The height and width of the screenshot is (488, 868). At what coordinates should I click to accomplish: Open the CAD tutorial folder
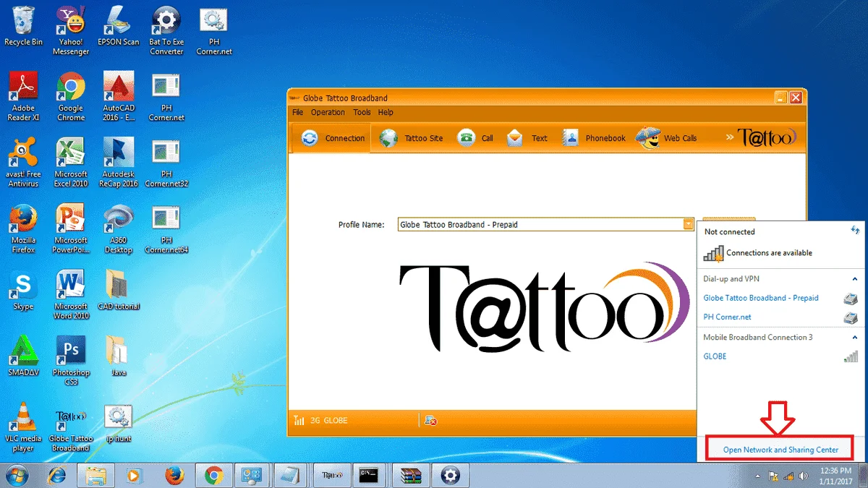point(119,290)
